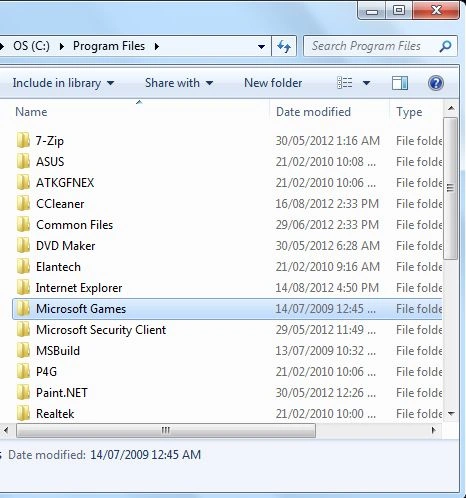Click date 21/02/2010 9:16 AM

coord(328,267)
